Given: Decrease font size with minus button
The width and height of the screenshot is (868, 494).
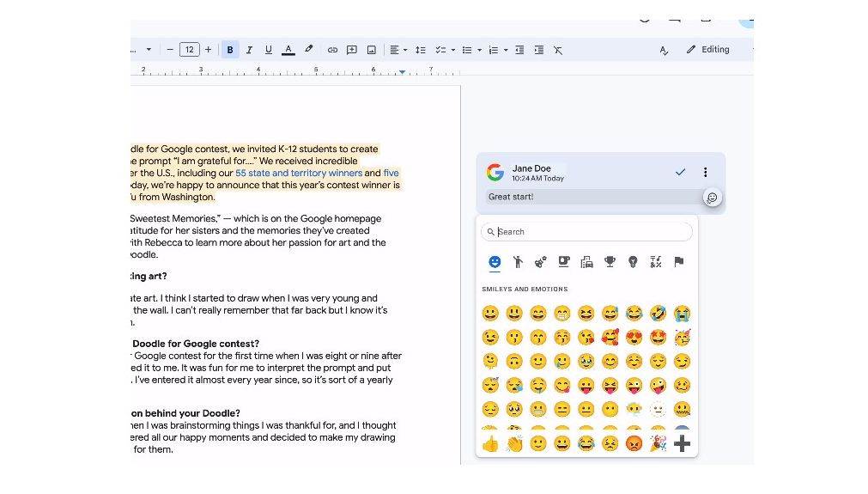Looking at the screenshot, I should (170, 50).
